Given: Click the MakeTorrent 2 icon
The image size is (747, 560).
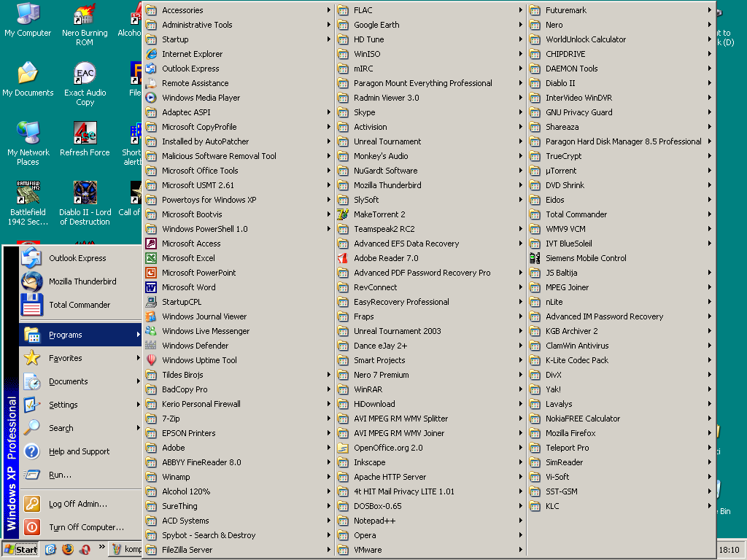Looking at the screenshot, I should pyautogui.click(x=343, y=214).
